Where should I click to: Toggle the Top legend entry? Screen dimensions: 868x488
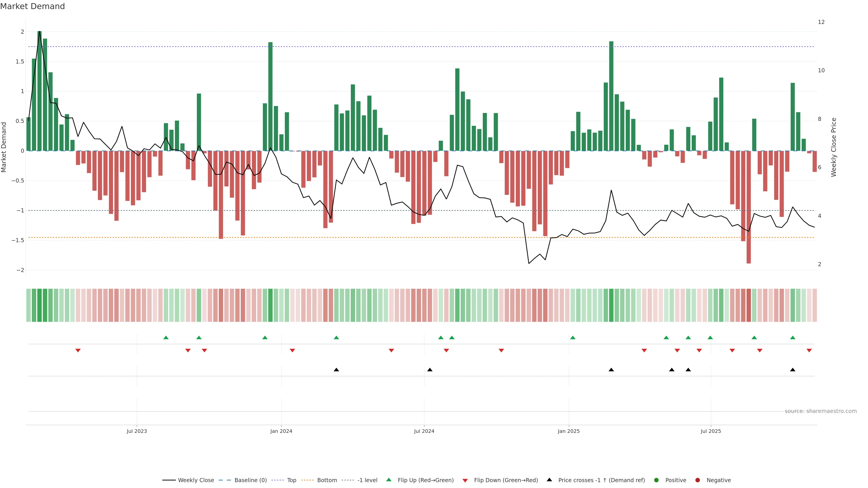[x=291, y=480]
